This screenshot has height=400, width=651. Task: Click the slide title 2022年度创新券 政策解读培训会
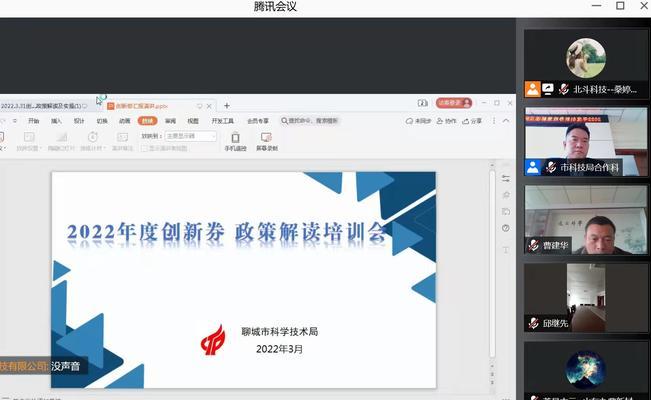click(x=227, y=232)
